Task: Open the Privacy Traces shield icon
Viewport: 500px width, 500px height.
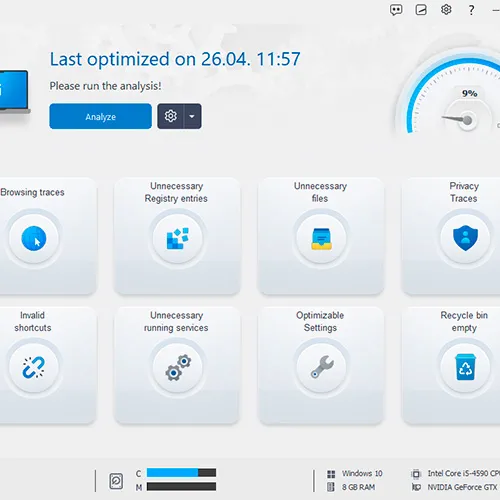Action: click(x=465, y=238)
